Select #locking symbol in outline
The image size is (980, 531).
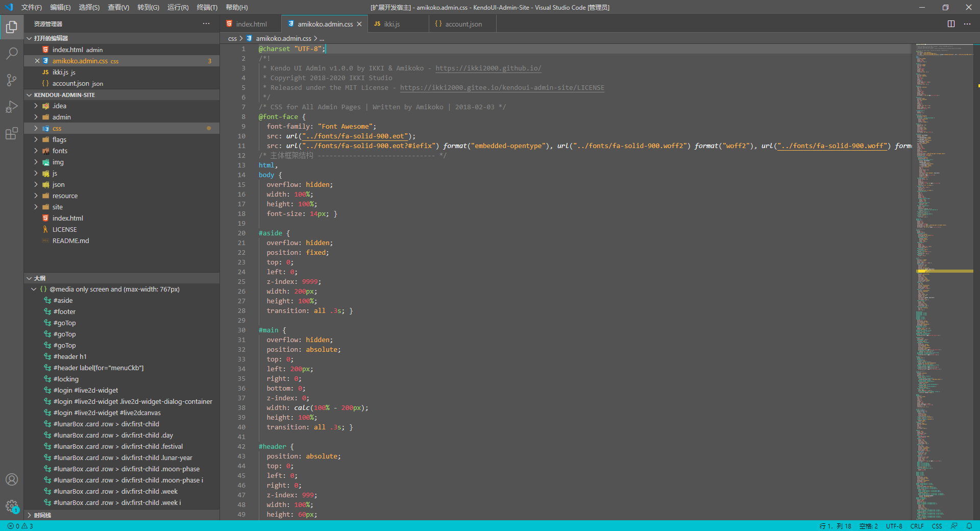(66, 379)
